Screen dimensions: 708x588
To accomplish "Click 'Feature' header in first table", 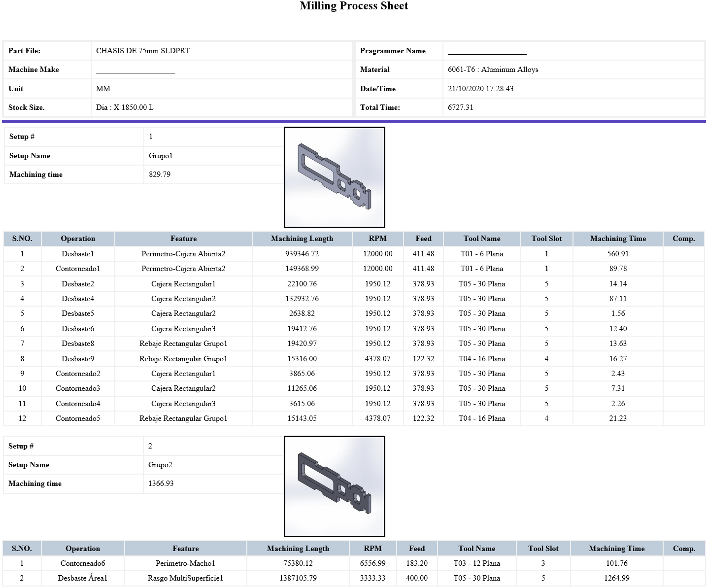I will point(183,239).
